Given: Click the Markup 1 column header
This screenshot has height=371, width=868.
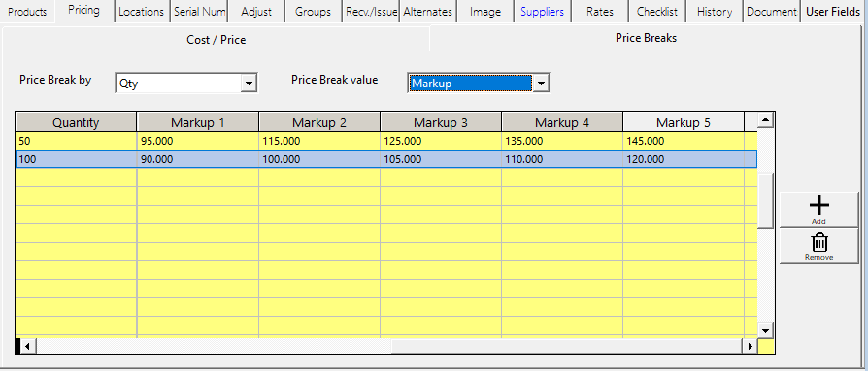Looking at the screenshot, I should tap(198, 122).
